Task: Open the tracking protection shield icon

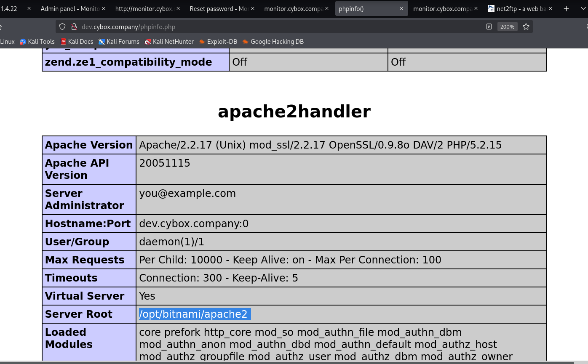Action: pos(62,27)
